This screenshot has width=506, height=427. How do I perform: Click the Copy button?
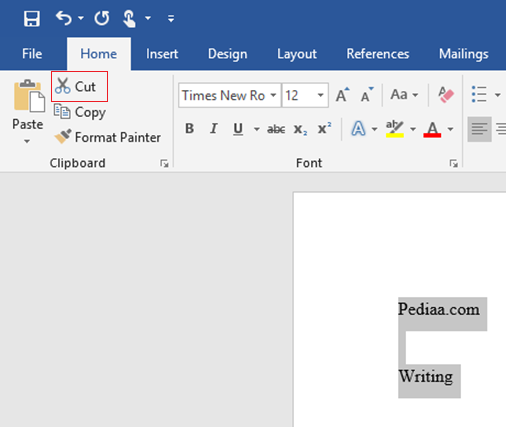pos(80,112)
